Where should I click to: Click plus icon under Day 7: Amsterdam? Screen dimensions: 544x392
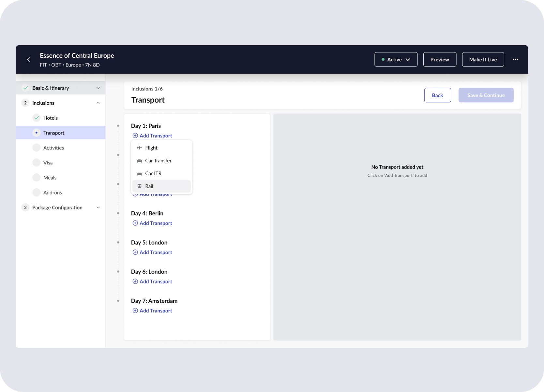tap(135, 311)
